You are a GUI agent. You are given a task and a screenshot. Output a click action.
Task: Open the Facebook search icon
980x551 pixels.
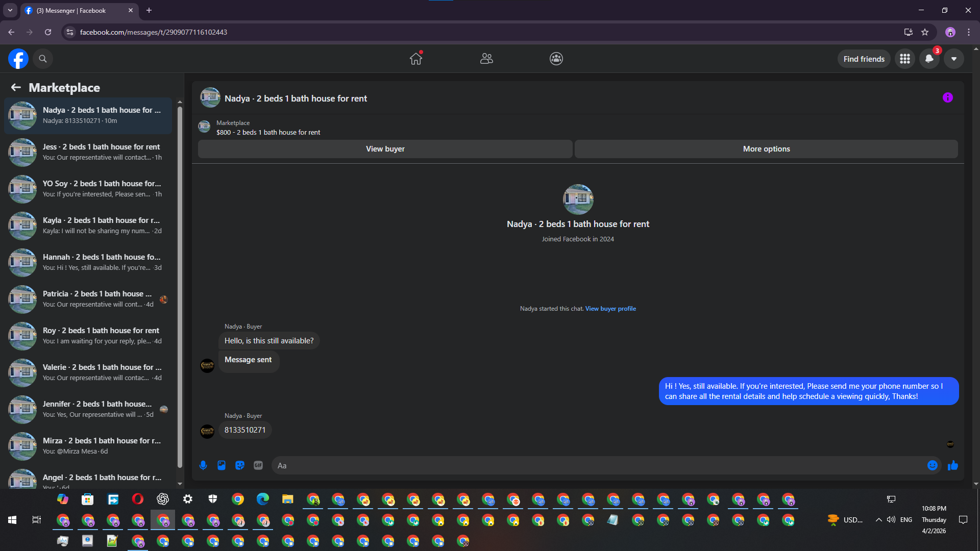tap(43, 59)
